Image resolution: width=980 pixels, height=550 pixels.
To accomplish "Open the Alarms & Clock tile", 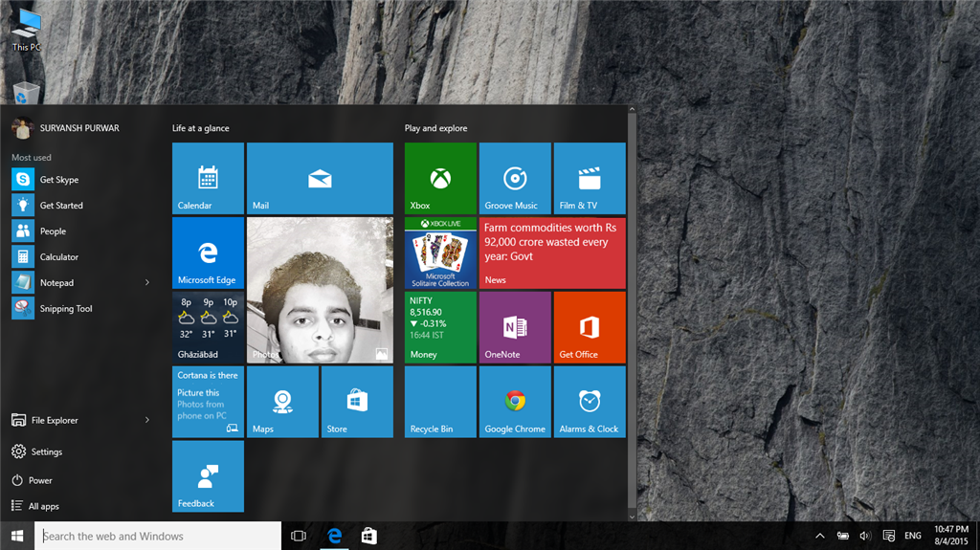I will (x=590, y=401).
